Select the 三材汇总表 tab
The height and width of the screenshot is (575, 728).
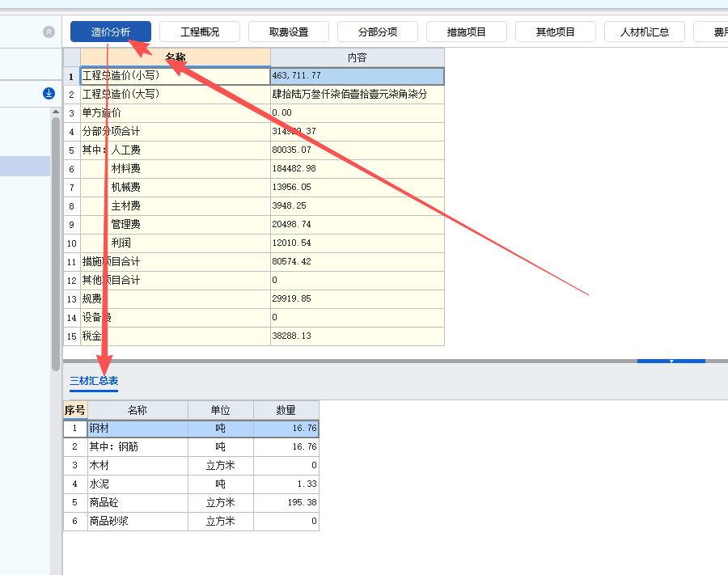coord(94,381)
